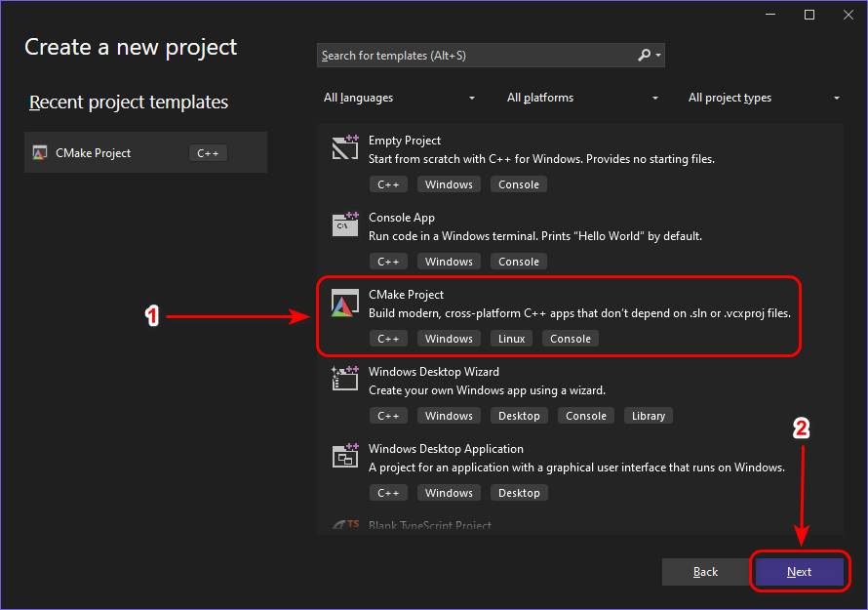Click the search magnifier icon

pyautogui.click(x=645, y=56)
